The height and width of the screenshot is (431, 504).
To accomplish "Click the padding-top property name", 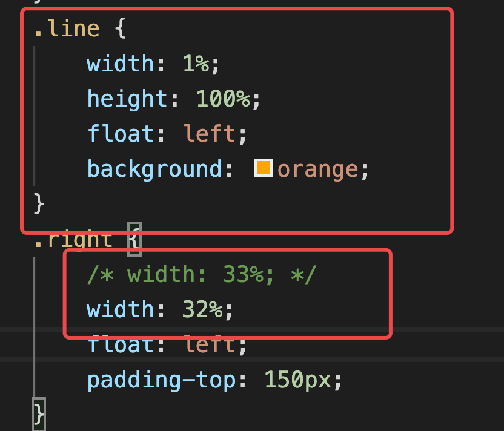I will click(161, 380).
